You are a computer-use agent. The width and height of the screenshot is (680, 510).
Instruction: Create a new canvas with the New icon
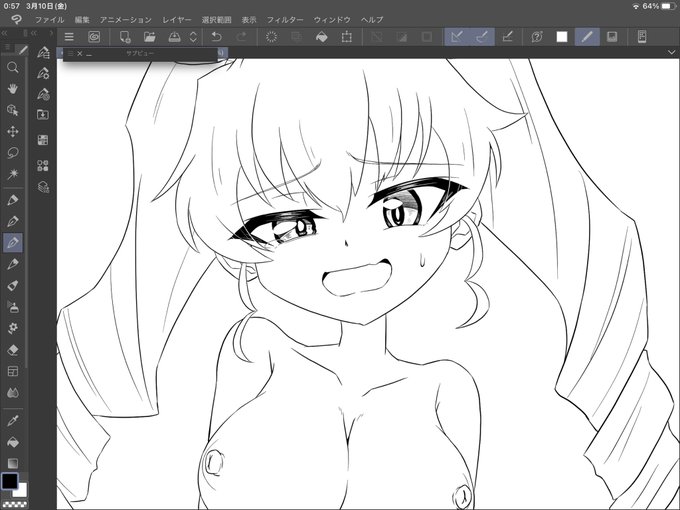pos(125,37)
